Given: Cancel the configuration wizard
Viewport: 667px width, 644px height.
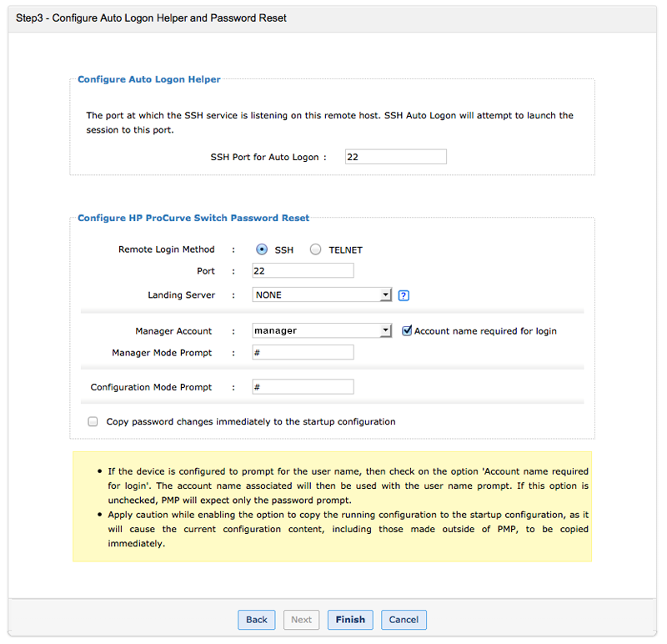Looking at the screenshot, I should pos(404,620).
